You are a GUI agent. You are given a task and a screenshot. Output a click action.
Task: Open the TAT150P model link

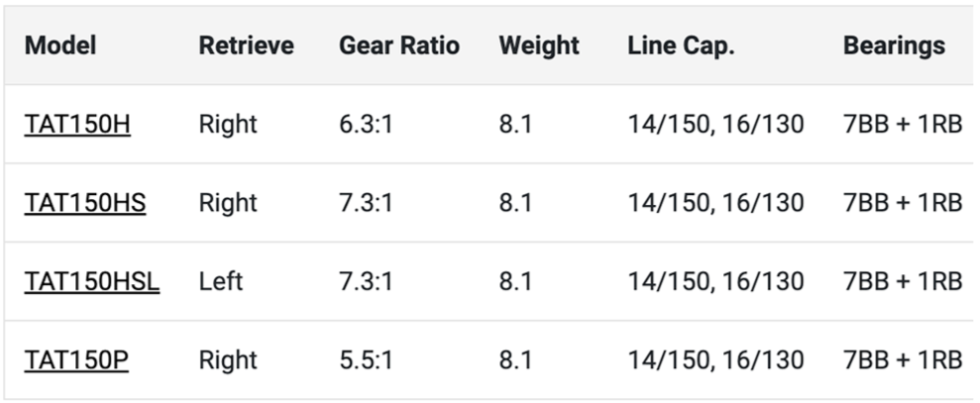click(76, 359)
